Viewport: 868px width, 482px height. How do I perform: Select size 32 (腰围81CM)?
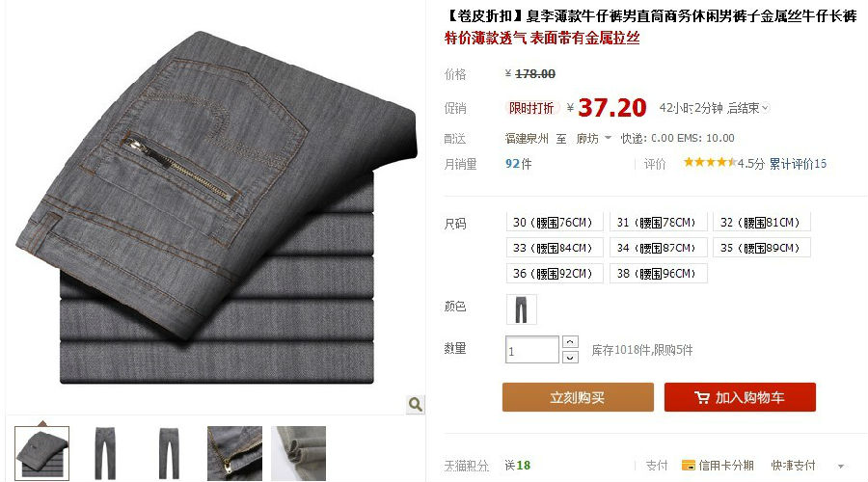761,223
